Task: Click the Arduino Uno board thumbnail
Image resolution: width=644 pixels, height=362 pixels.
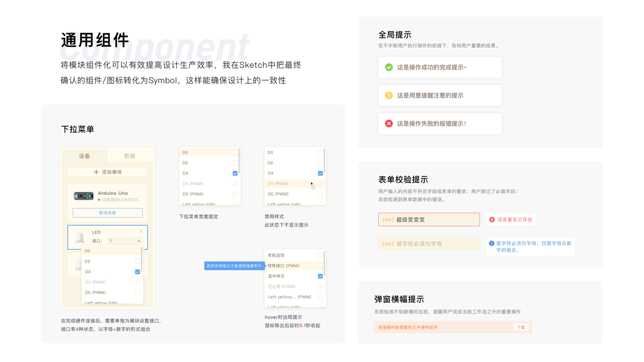Action: pos(83,196)
